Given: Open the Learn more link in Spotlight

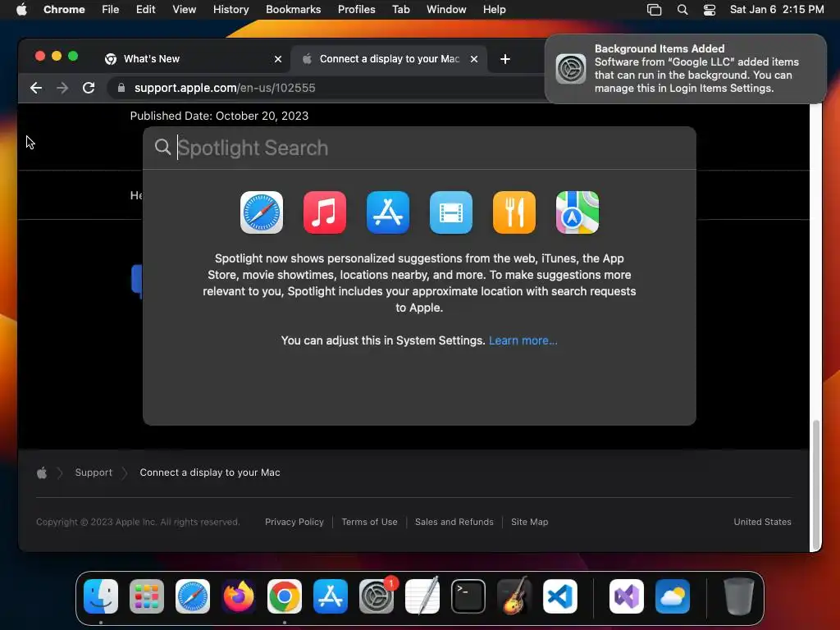Looking at the screenshot, I should (x=523, y=340).
